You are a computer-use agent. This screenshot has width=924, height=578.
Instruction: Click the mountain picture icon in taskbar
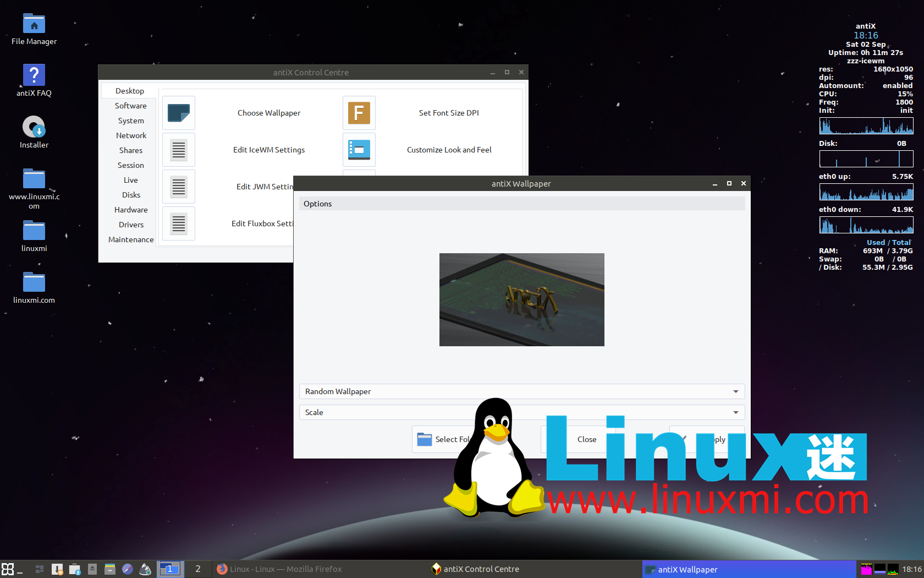click(x=145, y=569)
